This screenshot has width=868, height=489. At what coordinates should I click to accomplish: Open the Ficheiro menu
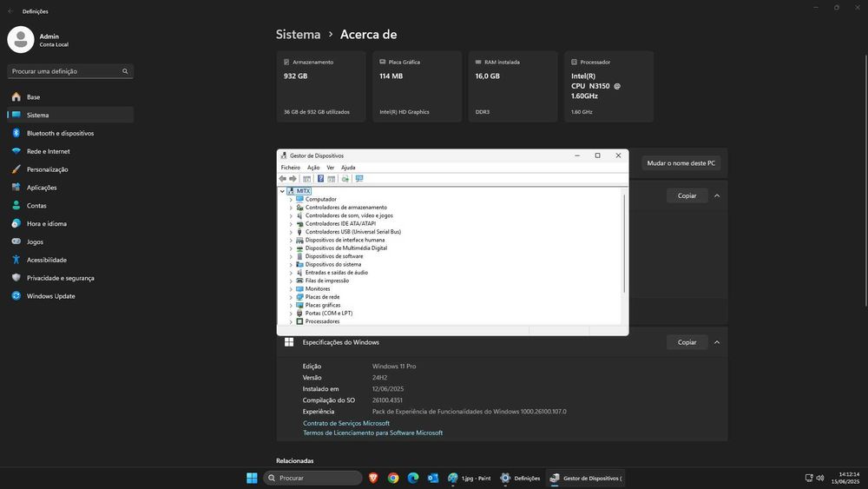[x=291, y=168]
